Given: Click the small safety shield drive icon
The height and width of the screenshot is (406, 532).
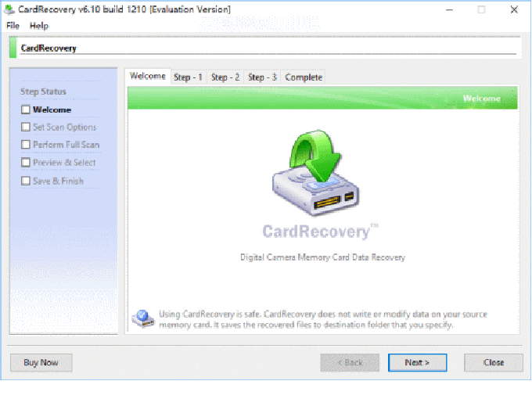Looking at the screenshot, I should [x=143, y=319].
